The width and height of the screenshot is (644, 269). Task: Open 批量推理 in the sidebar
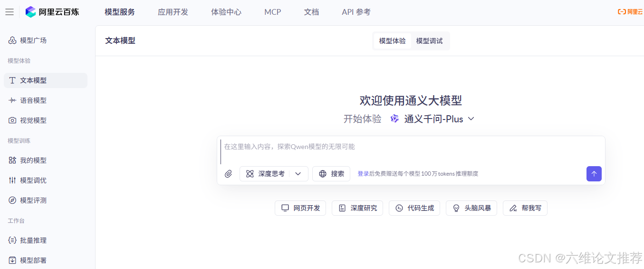point(46,240)
